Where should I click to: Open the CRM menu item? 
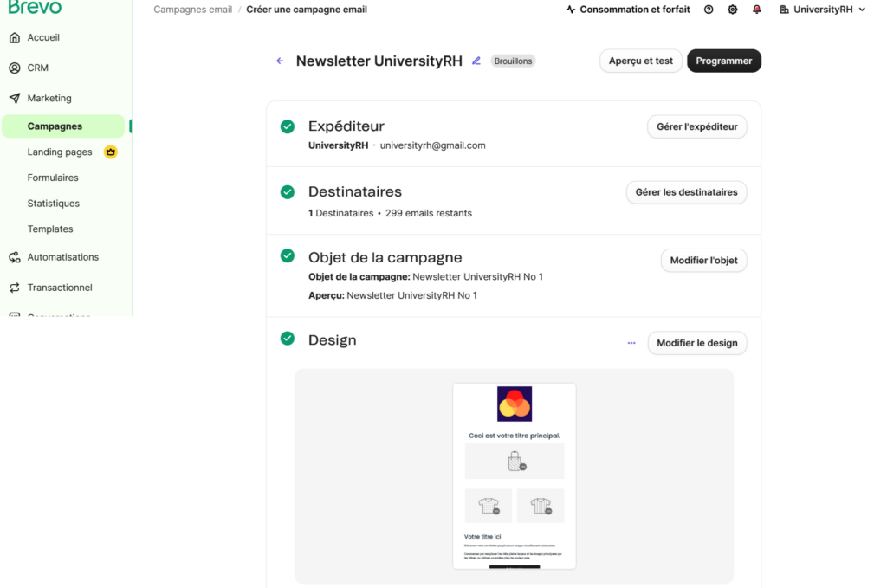coord(38,68)
